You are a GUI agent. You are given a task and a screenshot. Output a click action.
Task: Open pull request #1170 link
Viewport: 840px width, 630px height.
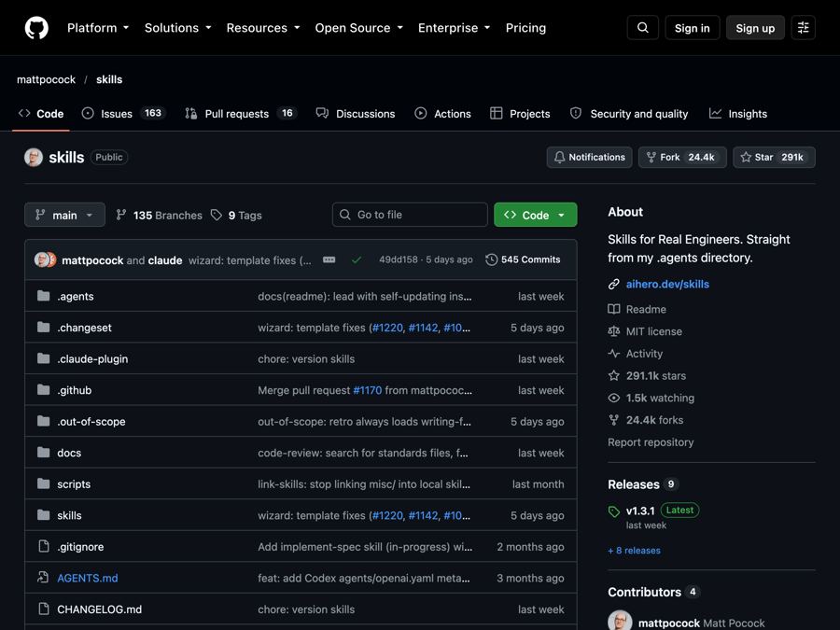coord(368,390)
